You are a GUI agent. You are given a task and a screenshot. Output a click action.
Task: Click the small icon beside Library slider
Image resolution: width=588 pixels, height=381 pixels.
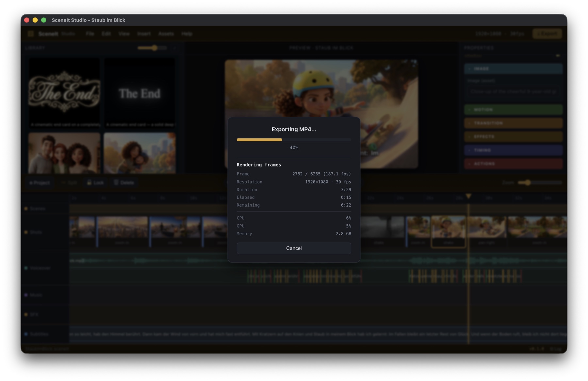pyautogui.click(x=175, y=48)
